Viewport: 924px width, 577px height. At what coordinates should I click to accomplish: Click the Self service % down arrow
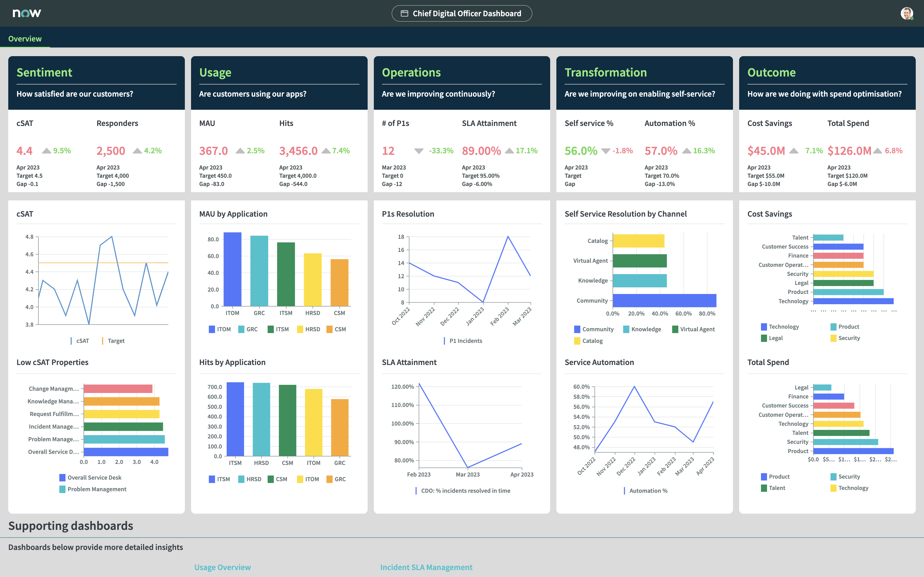(x=606, y=151)
